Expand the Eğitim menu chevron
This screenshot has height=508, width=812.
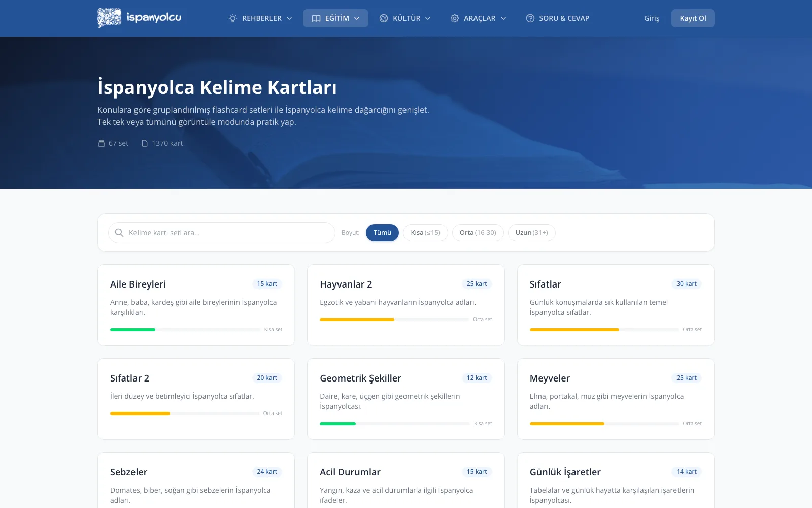[x=357, y=18]
